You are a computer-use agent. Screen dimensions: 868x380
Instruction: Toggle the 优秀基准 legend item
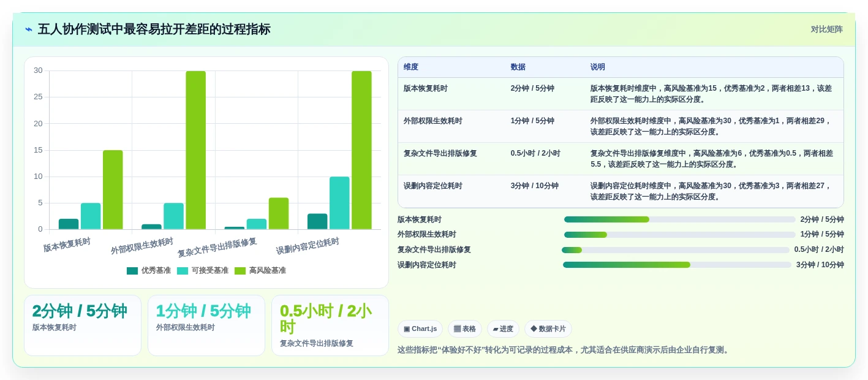click(x=149, y=270)
